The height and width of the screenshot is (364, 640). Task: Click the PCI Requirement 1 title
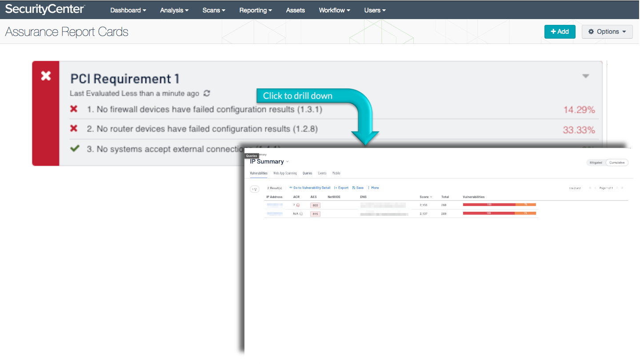[x=125, y=79]
